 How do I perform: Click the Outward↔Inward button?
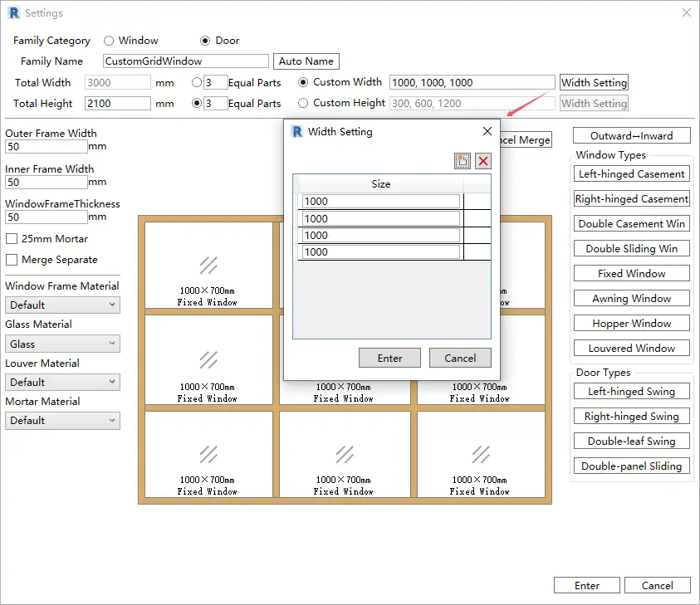(x=631, y=136)
